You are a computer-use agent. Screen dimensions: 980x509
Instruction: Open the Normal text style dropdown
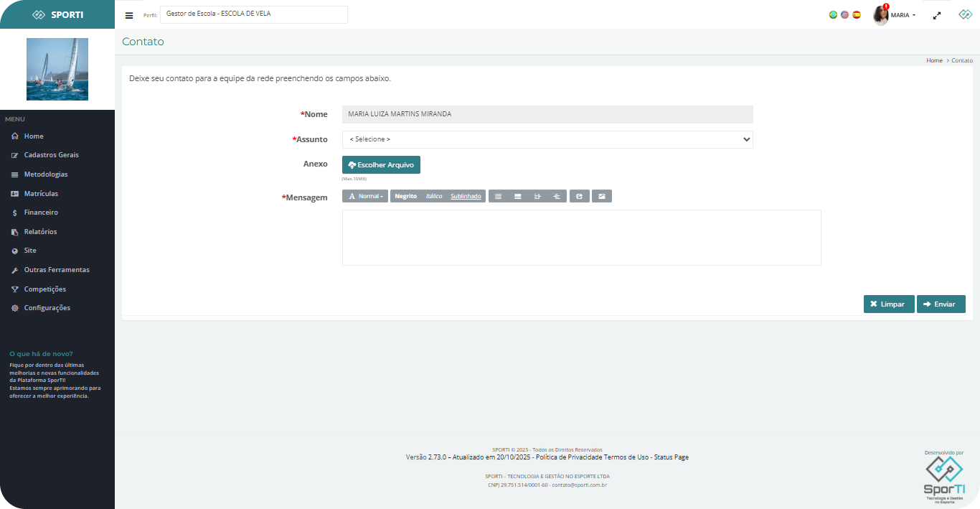point(365,196)
